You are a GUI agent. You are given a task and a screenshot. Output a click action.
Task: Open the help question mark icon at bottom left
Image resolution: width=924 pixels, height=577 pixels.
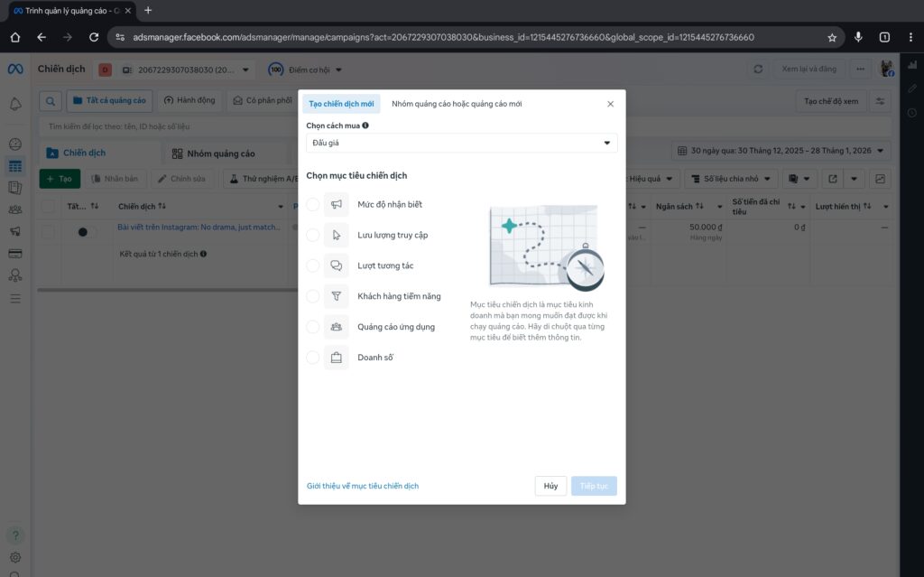15,535
